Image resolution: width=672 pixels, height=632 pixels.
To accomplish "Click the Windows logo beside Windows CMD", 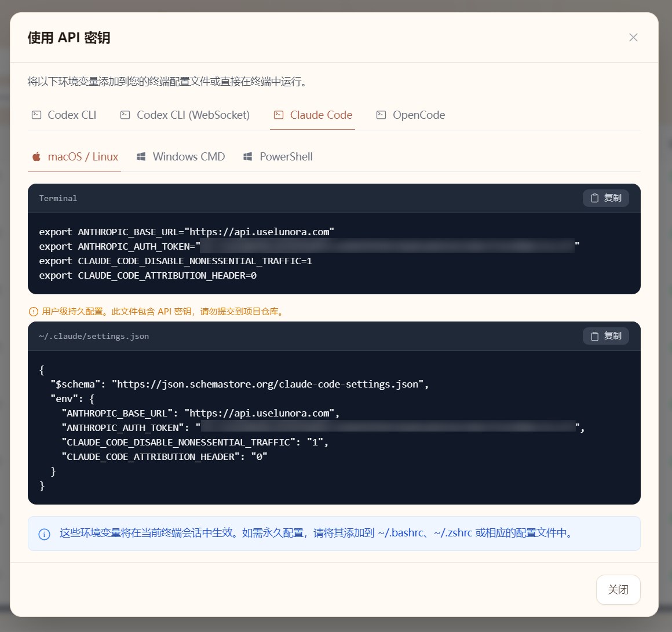I will pos(141,157).
